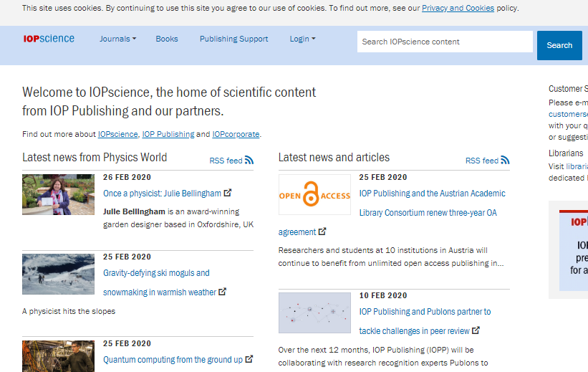Click RSS feed icon for news and articles
This screenshot has width=588, height=372.
click(505, 161)
